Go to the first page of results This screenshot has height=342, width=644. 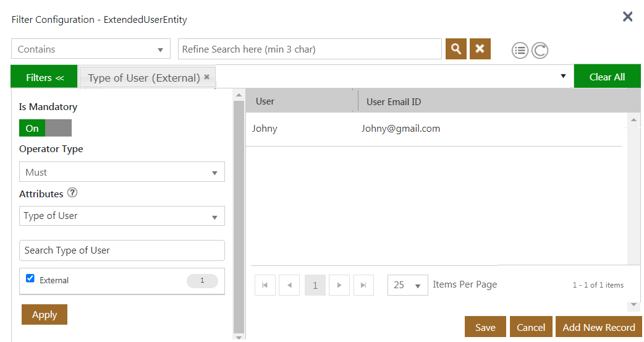265,285
